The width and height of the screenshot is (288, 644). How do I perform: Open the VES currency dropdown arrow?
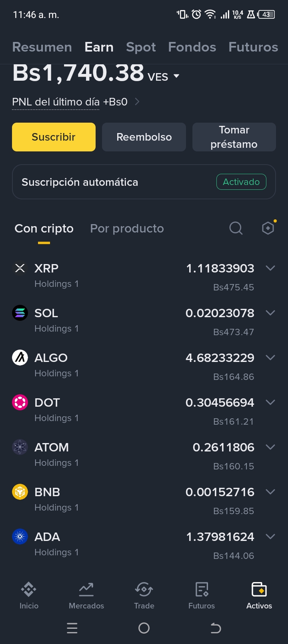click(x=176, y=76)
